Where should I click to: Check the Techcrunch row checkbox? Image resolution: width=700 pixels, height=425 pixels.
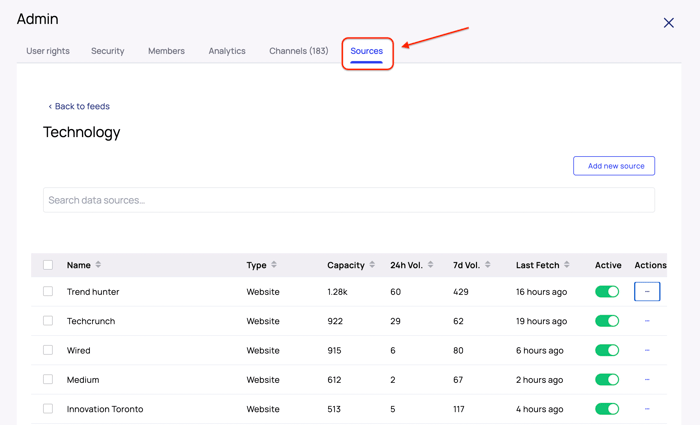click(x=48, y=321)
